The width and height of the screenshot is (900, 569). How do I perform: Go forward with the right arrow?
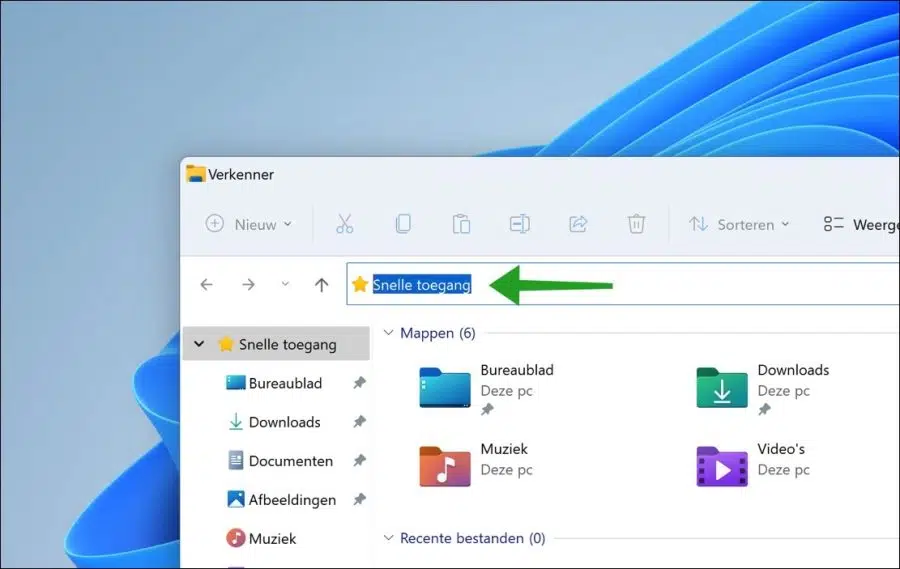click(248, 284)
